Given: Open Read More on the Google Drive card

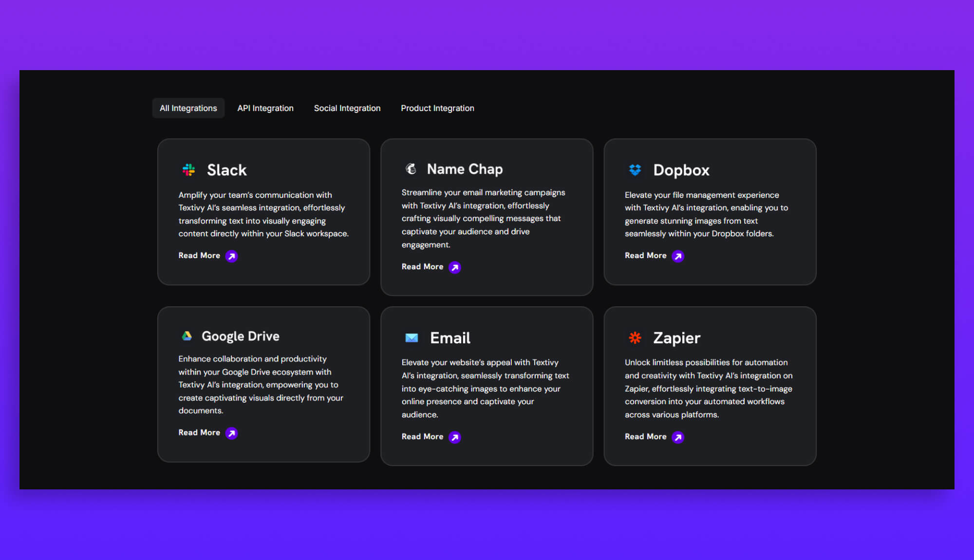Looking at the screenshot, I should (x=199, y=432).
